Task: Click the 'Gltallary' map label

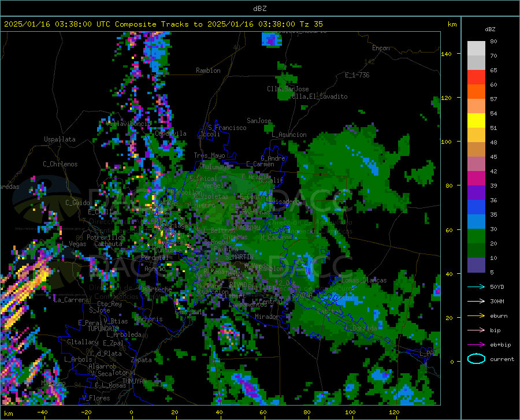Action: pyautogui.click(x=83, y=342)
